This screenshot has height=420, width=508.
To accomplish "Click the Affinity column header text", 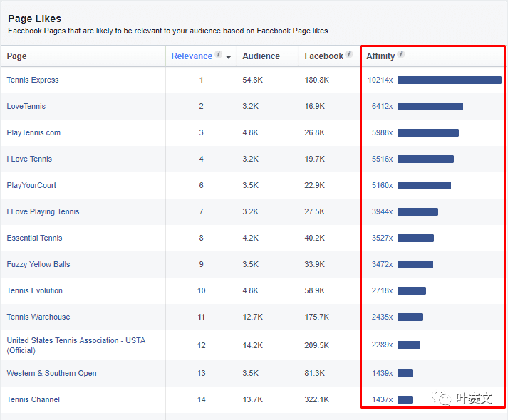I will (x=380, y=56).
